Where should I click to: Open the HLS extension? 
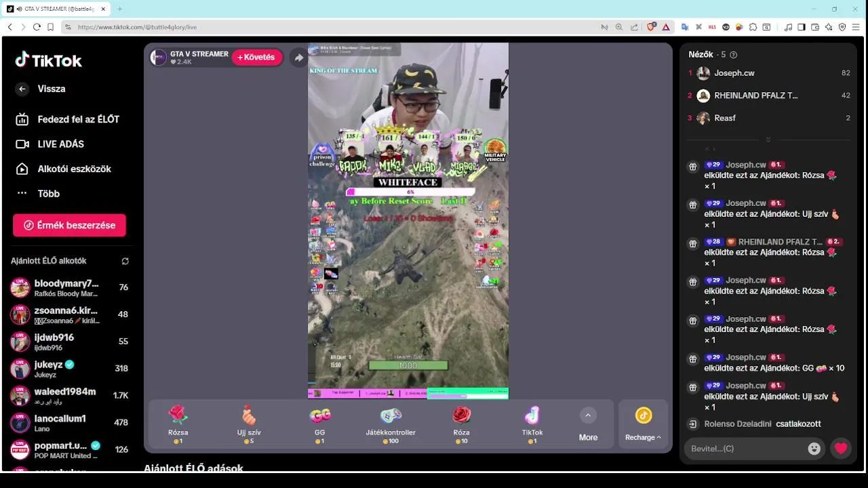pyautogui.click(x=712, y=27)
